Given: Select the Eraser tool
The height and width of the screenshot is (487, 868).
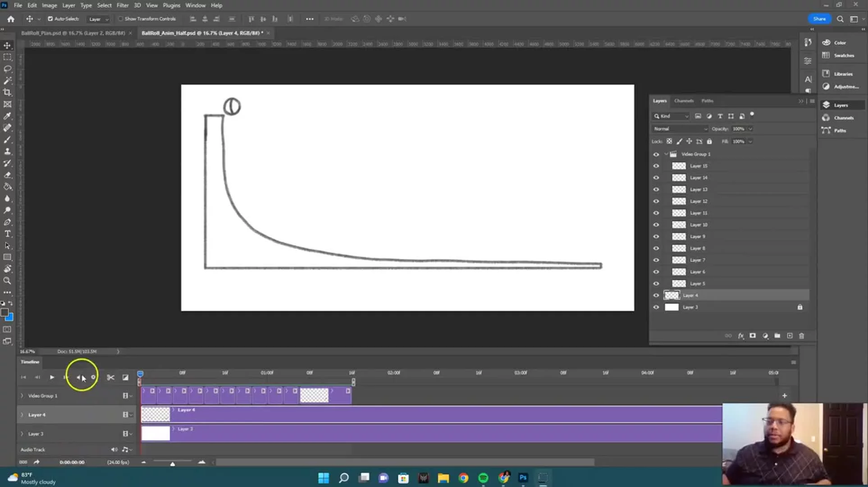Looking at the screenshot, I should click(x=7, y=175).
